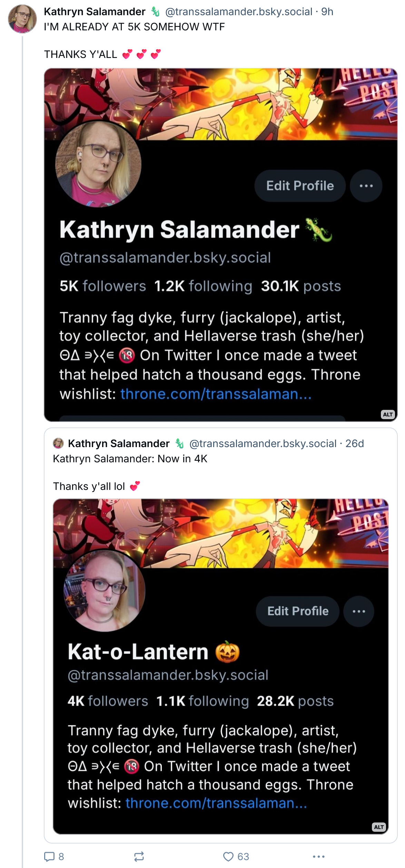Viewport: 405px width, 868px height.
Task: Open the 9h timestamp on the main post
Action: (327, 12)
